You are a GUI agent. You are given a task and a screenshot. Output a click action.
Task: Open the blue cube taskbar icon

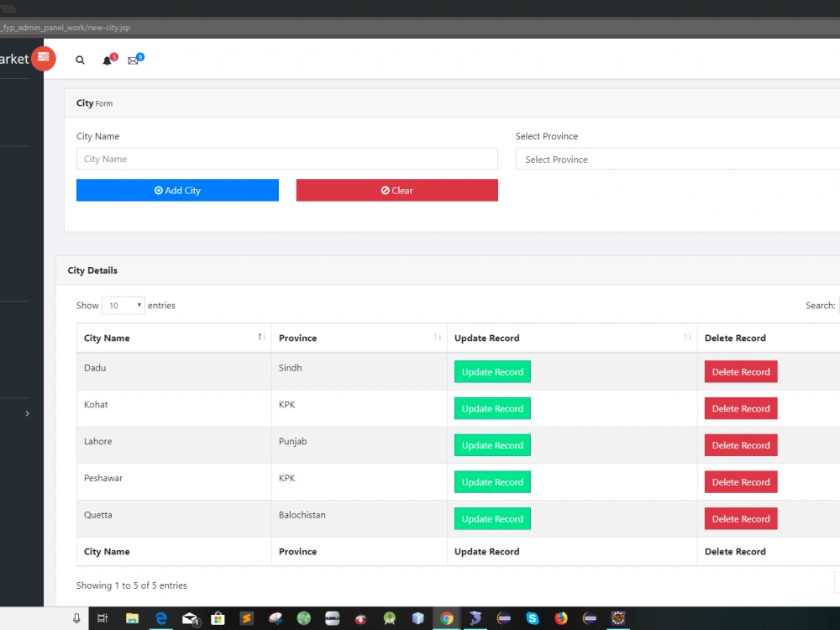point(417,618)
